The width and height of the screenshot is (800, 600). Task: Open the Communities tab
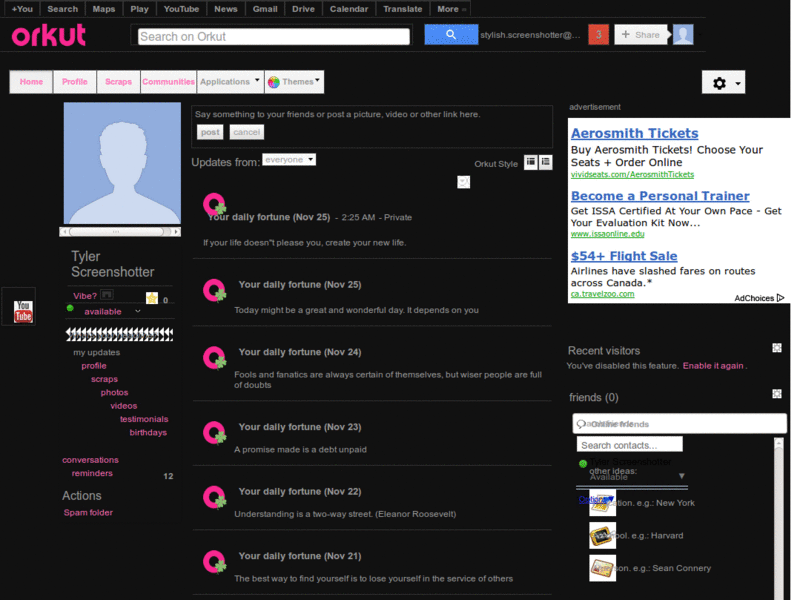tap(168, 82)
